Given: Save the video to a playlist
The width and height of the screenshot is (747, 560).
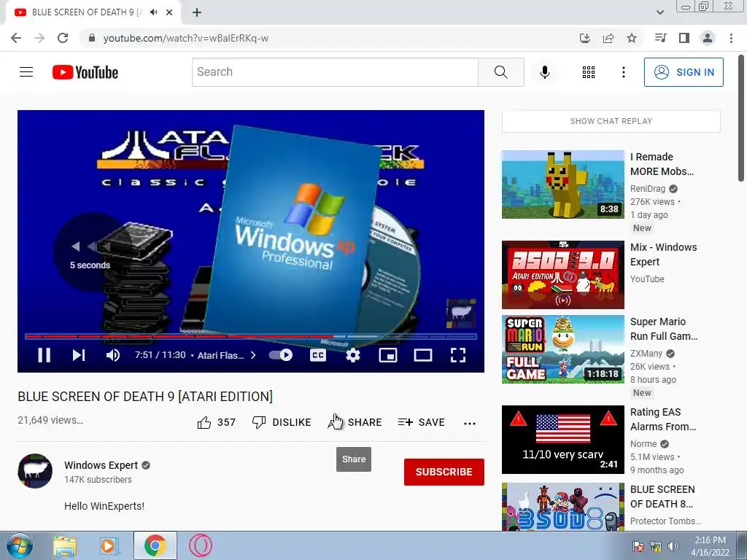Looking at the screenshot, I should (421, 422).
